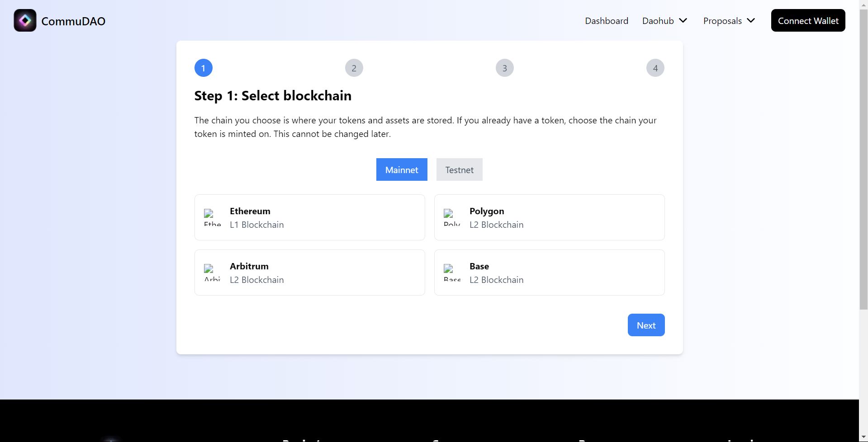Screen dimensions: 868x442
Task: Switch to the Testnet tab
Action: coord(460,169)
